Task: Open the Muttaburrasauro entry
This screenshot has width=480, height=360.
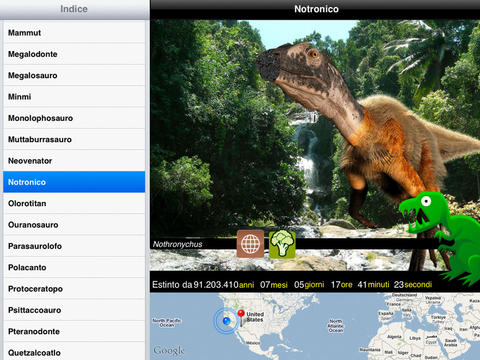Action: point(74,139)
